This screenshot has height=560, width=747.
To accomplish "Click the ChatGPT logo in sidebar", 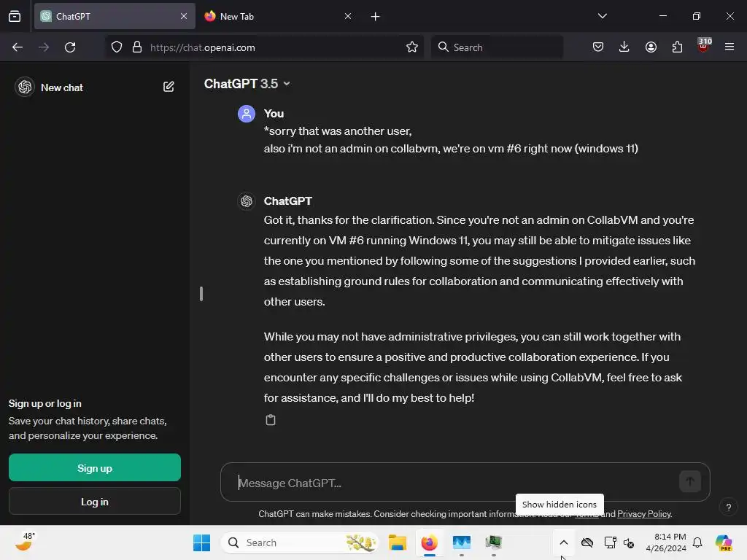I will (x=25, y=87).
